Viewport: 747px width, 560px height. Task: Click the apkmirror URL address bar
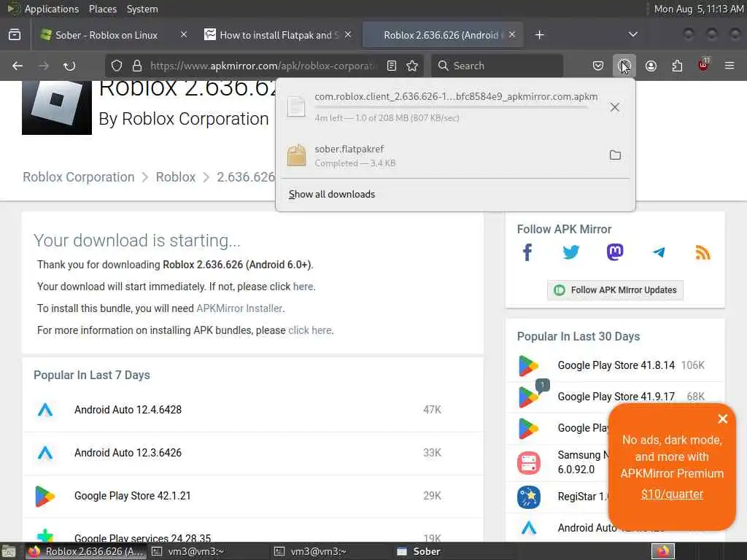(264, 66)
